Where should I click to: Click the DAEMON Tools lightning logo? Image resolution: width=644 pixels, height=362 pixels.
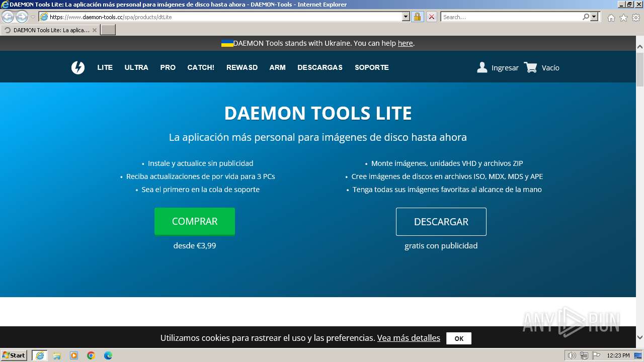click(78, 67)
